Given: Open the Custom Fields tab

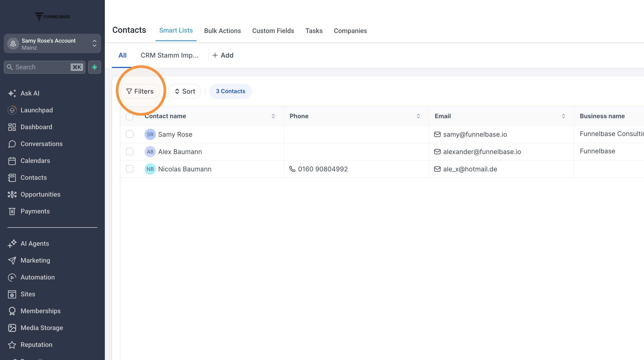Looking at the screenshot, I should [273, 31].
